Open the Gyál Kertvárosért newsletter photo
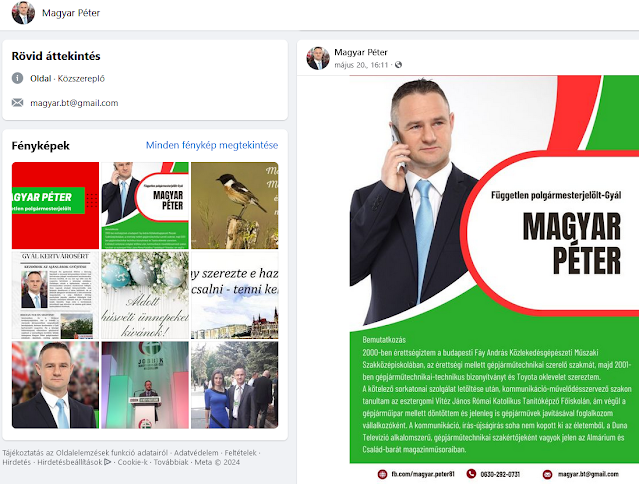 (55, 295)
